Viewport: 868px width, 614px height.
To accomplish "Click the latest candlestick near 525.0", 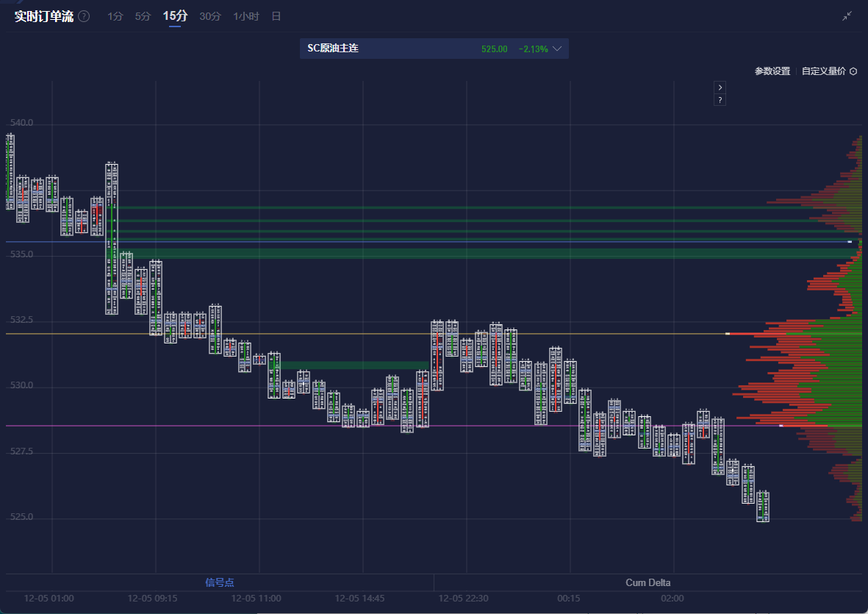I will click(x=763, y=507).
